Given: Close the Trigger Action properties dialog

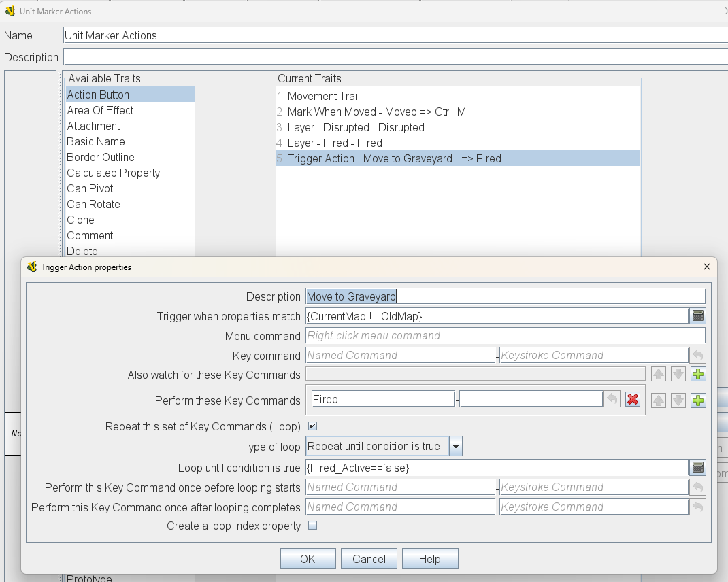Looking at the screenshot, I should click(707, 267).
